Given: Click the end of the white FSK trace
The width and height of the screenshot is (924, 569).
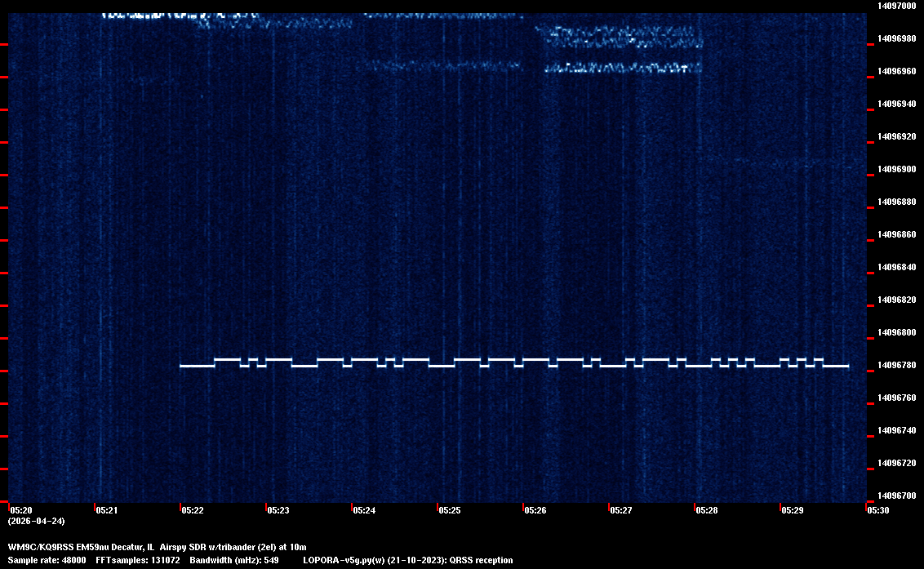Looking at the screenshot, I should 846,366.
